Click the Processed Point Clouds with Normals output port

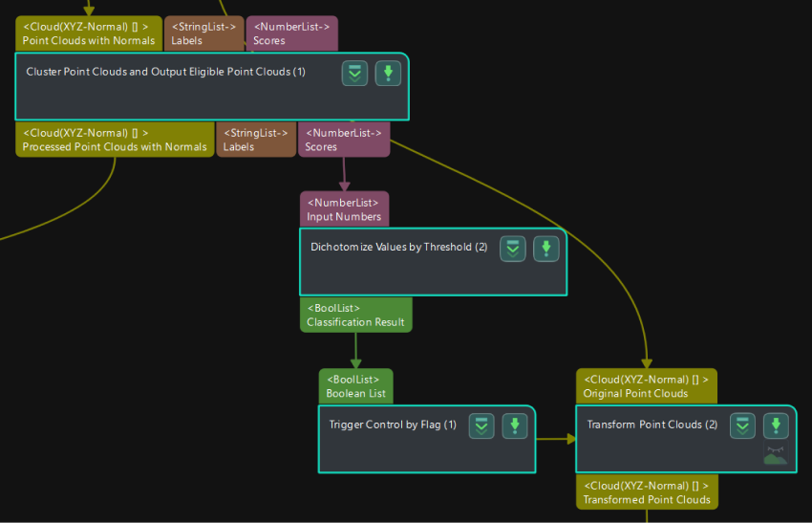click(115, 140)
